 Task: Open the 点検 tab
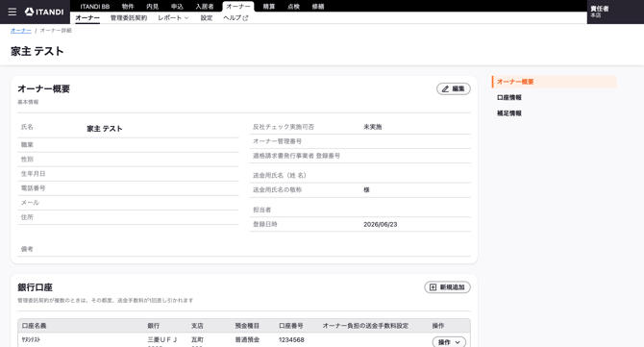click(x=293, y=7)
